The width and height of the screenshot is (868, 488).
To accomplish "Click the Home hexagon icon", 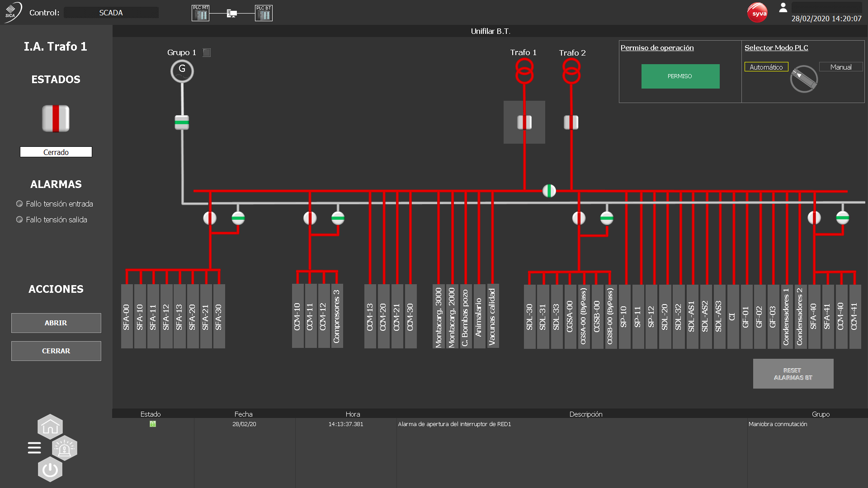I will coord(50,427).
